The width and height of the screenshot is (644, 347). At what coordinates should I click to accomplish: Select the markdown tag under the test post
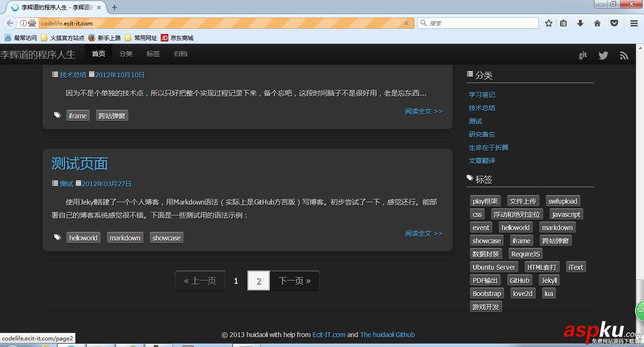tap(125, 238)
